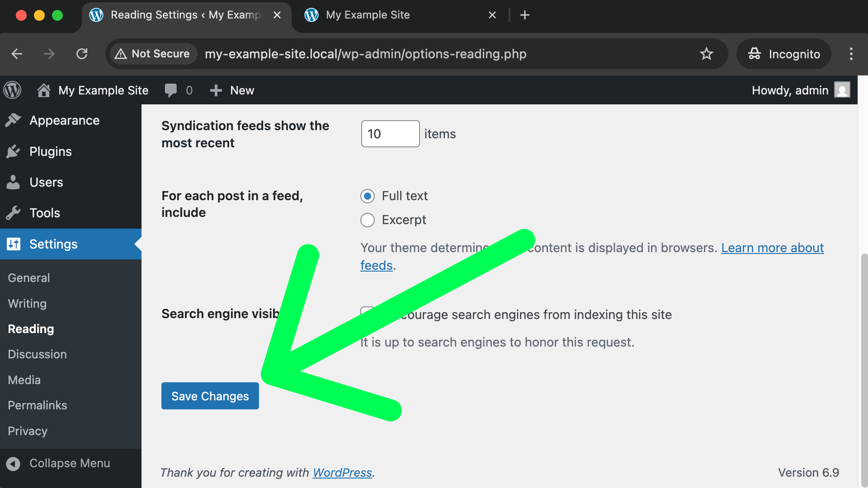Click the home icon beside My Example Site
Viewport: 868px width, 488px height.
coord(44,90)
